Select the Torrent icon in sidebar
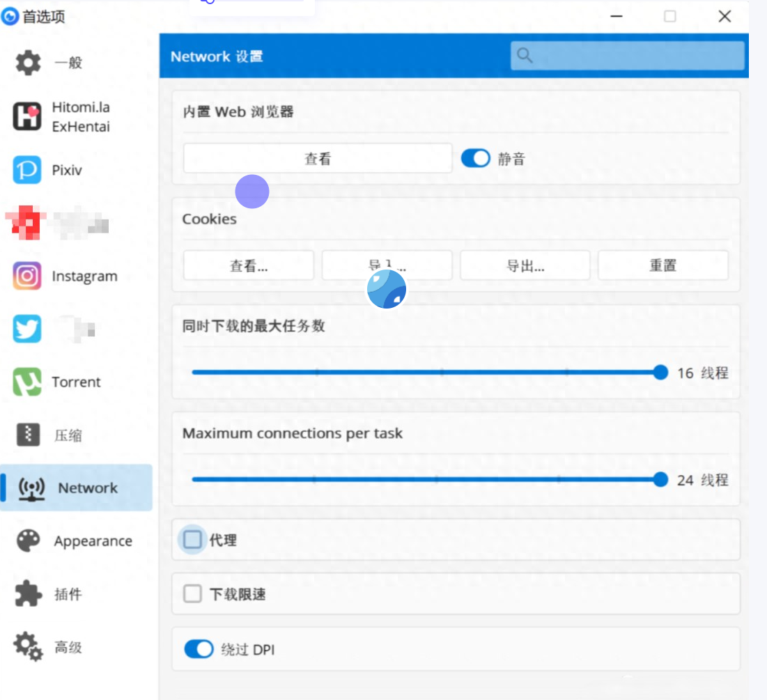Image resolution: width=767 pixels, height=700 pixels. (x=27, y=382)
